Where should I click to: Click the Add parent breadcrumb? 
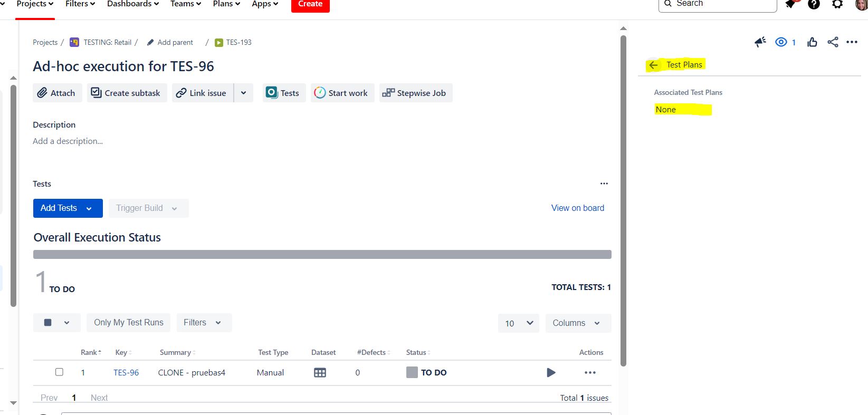point(175,43)
